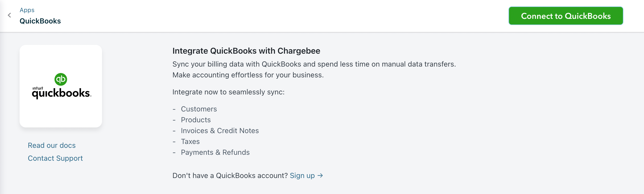Click the Invoices & Credit Notes item
This screenshot has height=194, width=644.
point(220,131)
